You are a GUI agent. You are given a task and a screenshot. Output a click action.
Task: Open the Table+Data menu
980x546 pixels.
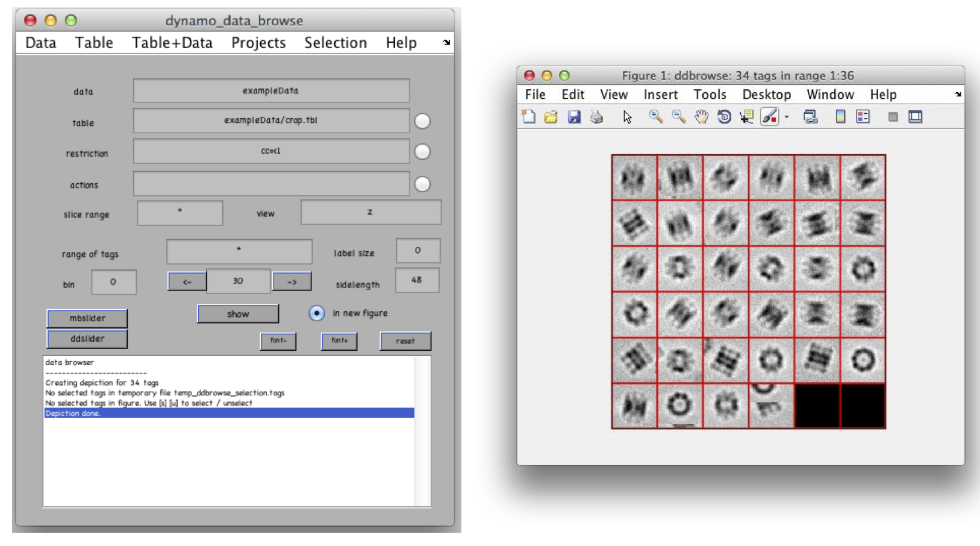(172, 43)
